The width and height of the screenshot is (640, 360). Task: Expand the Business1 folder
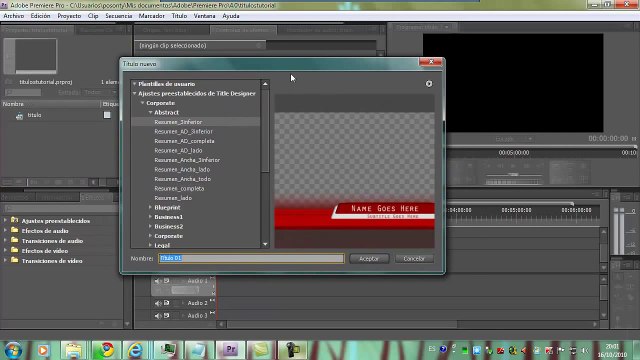pyautogui.click(x=150, y=217)
